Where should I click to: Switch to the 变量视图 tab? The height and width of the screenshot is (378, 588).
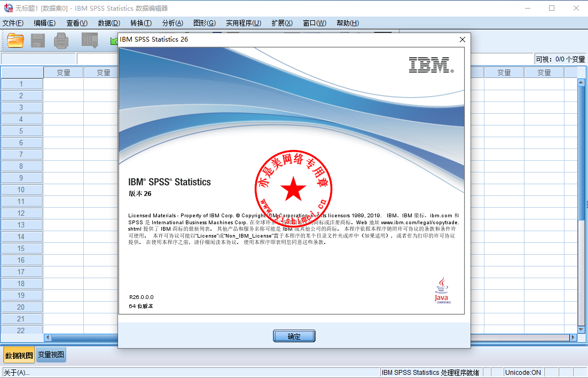51,355
